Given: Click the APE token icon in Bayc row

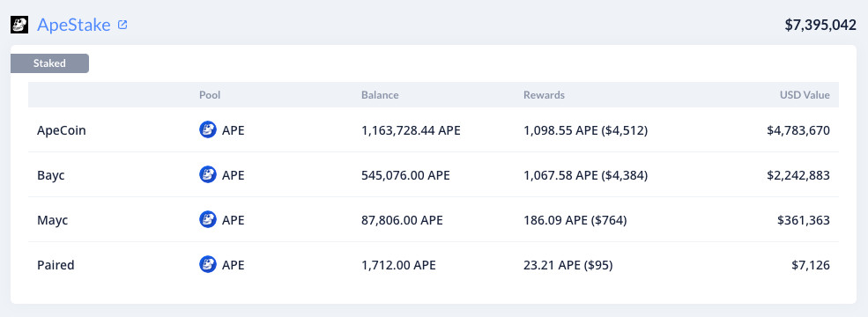Looking at the screenshot, I should click(x=208, y=175).
